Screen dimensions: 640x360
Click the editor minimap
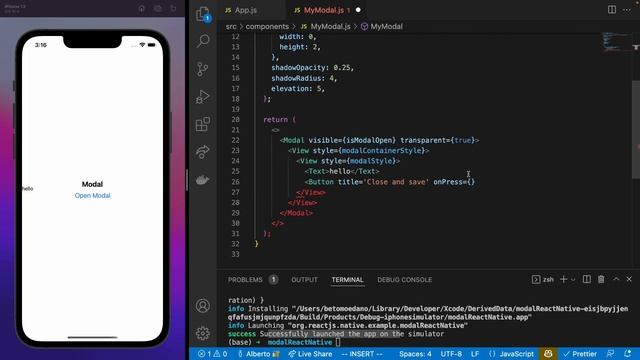pos(616,42)
